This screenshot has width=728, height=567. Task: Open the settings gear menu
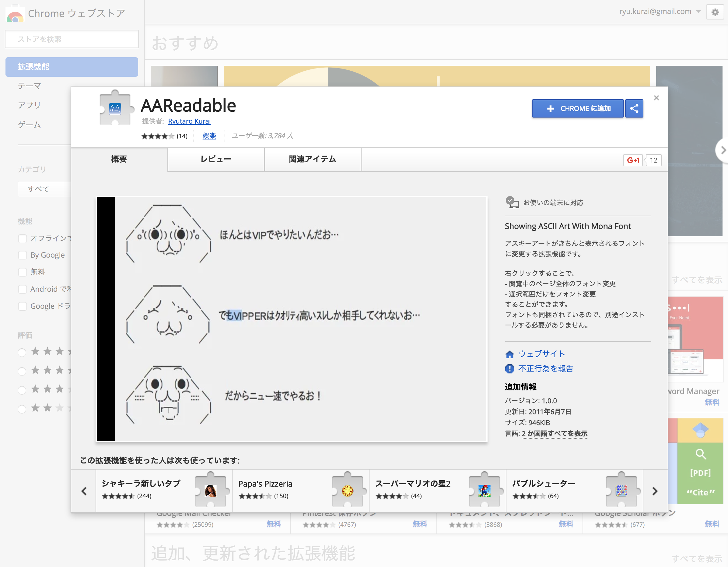715,12
